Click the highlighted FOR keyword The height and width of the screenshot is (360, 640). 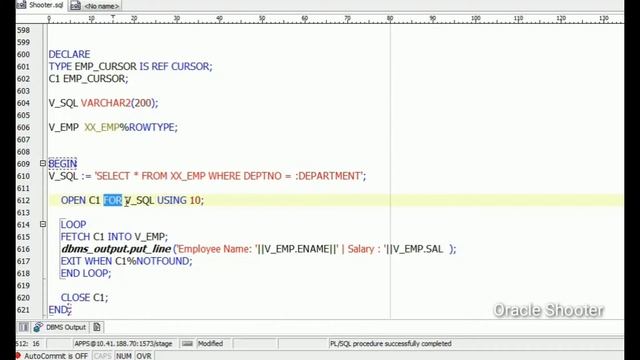pyautogui.click(x=113, y=200)
